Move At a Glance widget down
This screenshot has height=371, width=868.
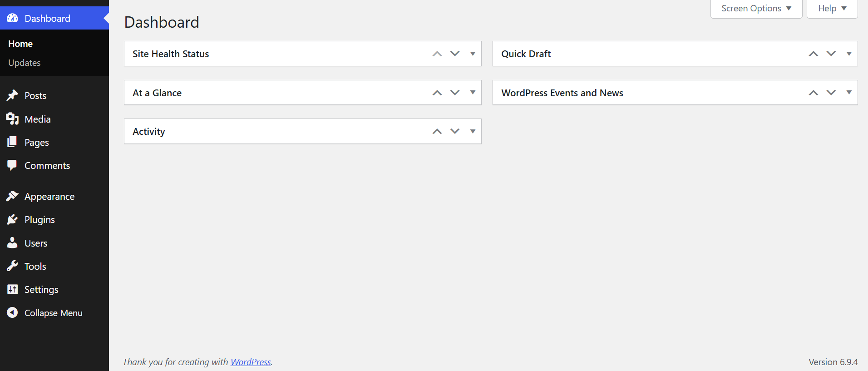pyautogui.click(x=455, y=93)
